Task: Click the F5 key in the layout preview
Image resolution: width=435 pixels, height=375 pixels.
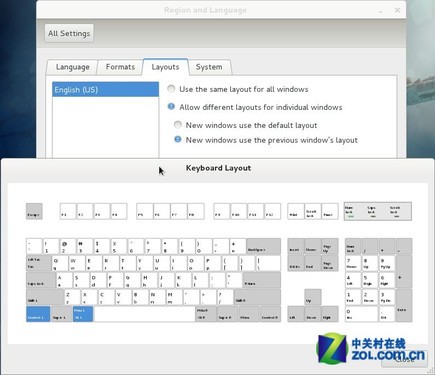Action: point(145,211)
